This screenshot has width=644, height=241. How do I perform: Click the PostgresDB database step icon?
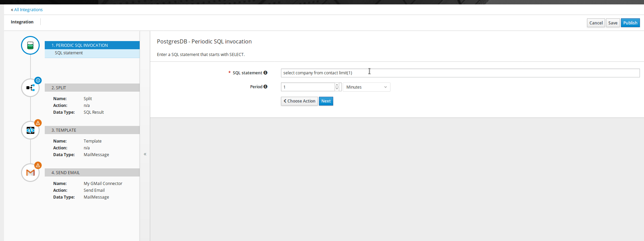pyautogui.click(x=30, y=45)
